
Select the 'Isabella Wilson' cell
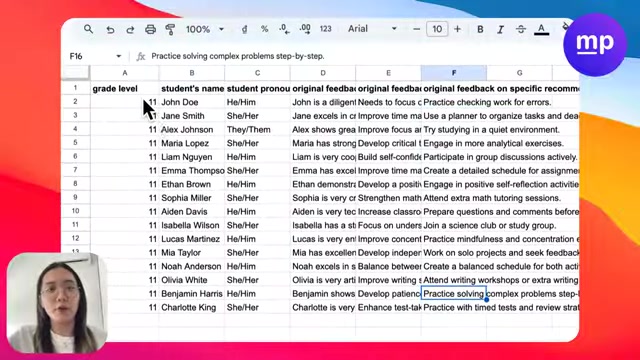pyautogui.click(x=192, y=225)
